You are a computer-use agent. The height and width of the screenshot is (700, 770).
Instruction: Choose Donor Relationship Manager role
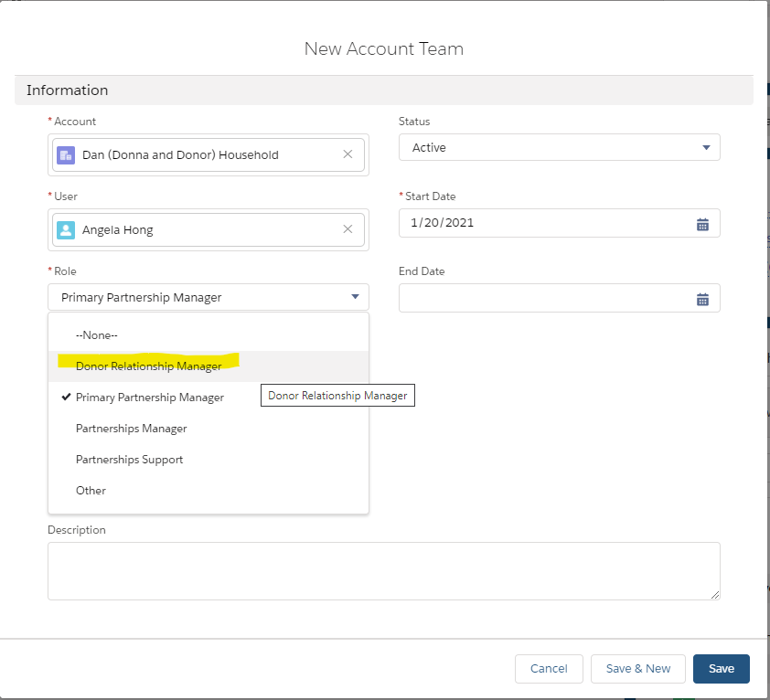pyautogui.click(x=209, y=366)
